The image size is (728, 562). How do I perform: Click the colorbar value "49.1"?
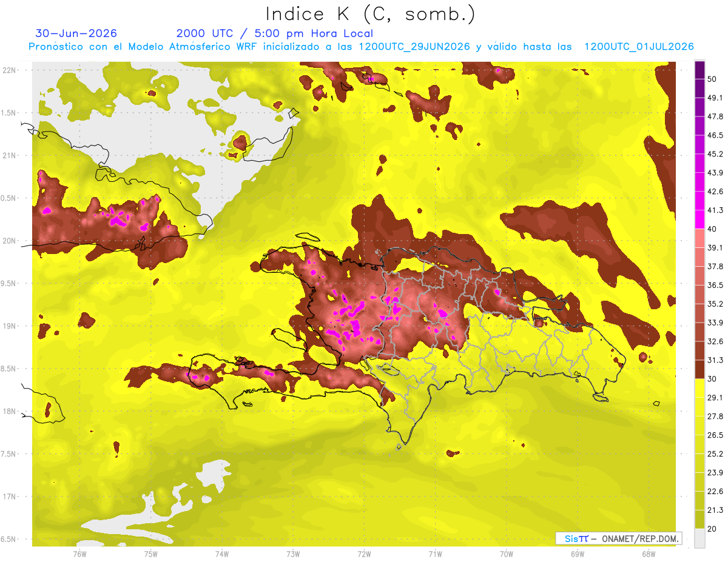(715, 98)
